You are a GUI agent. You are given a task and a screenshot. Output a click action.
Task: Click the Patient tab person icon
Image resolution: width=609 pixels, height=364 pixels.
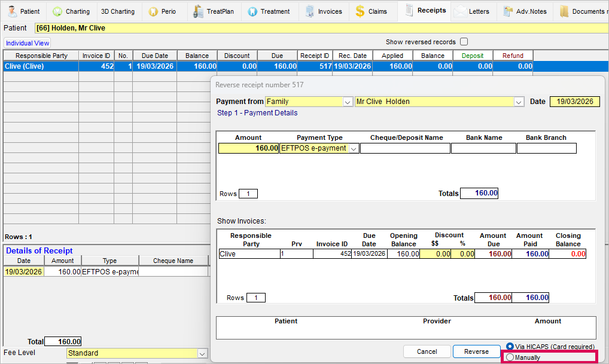(12, 11)
